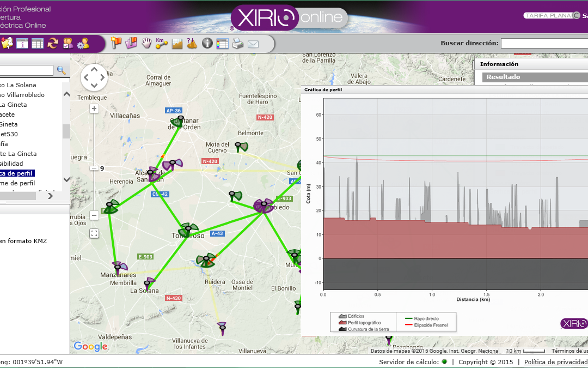This screenshot has height=368, width=588.
Task: Click the station marker at Manzanares
Action: (118, 267)
